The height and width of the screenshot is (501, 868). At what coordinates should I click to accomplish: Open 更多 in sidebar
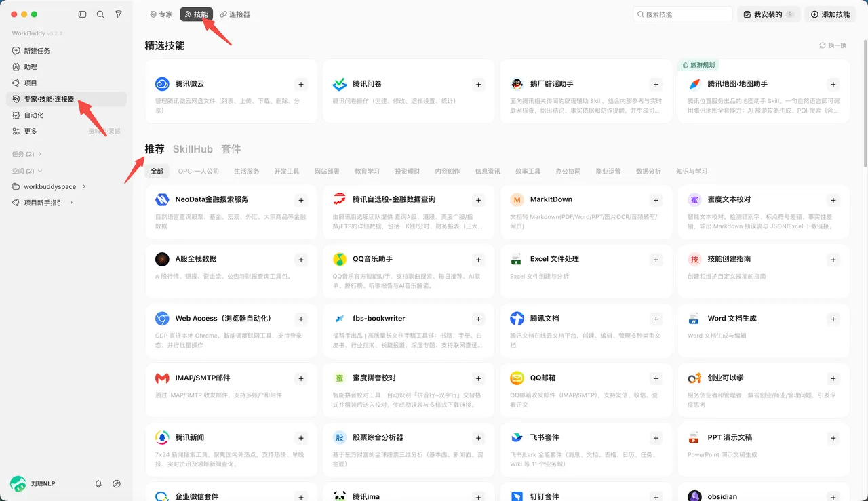[66, 132]
